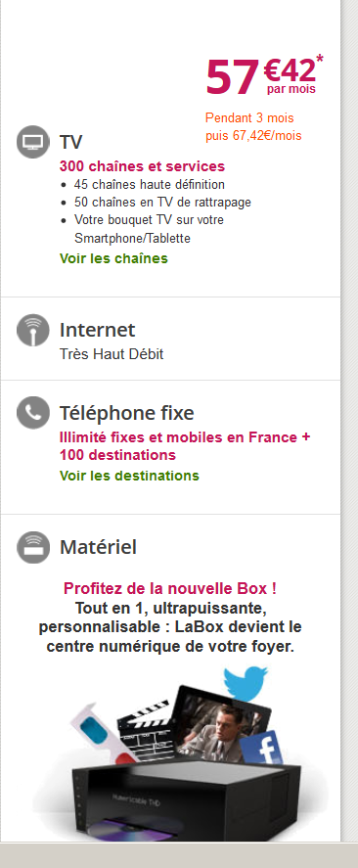Click the 300 chaînes et services text
This screenshot has width=358, height=868.
click(x=142, y=166)
